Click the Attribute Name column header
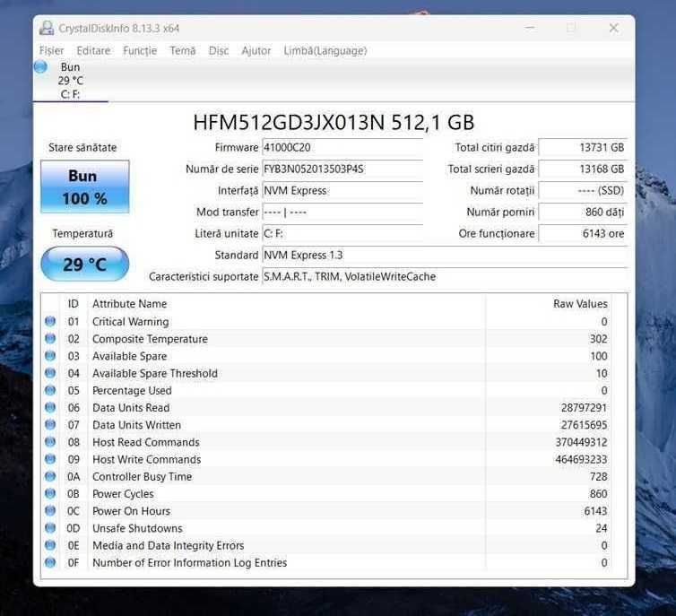The width and height of the screenshot is (676, 616). pyautogui.click(x=129, y=304)
